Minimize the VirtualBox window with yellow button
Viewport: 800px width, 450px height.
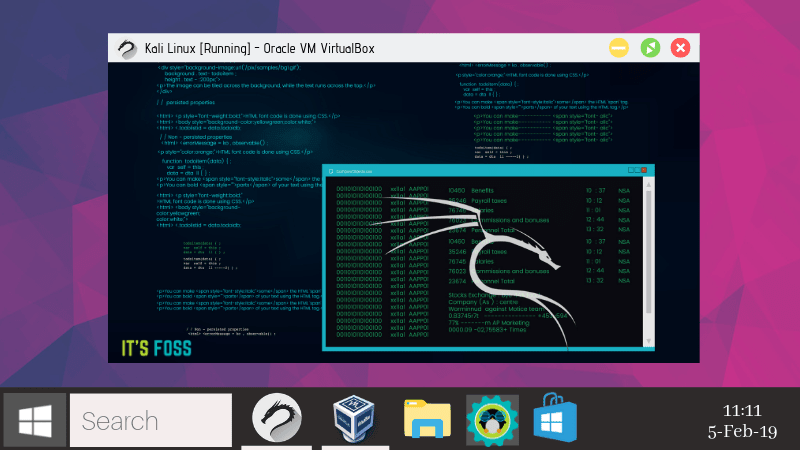(x=619, y=47)
